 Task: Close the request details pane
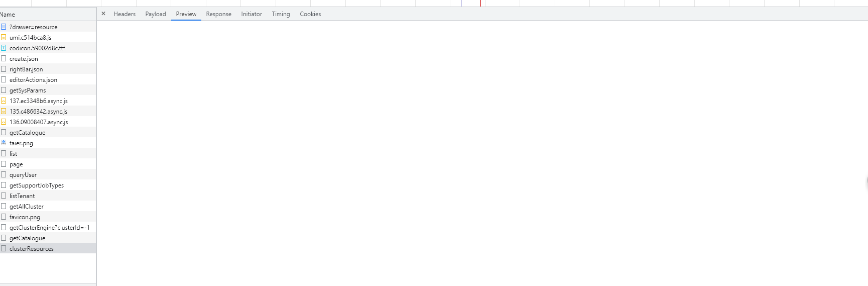[103, 14]
